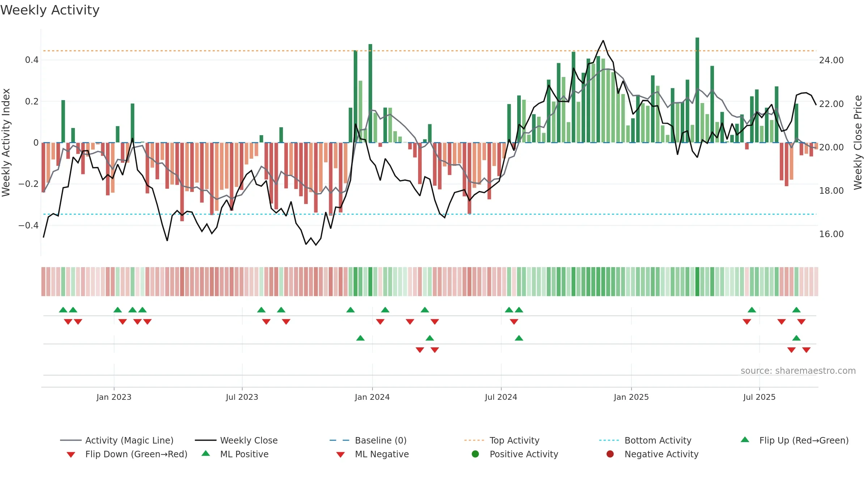
Task: Click the '20.00' price axis tick
Action: click(x=831, y=147)
